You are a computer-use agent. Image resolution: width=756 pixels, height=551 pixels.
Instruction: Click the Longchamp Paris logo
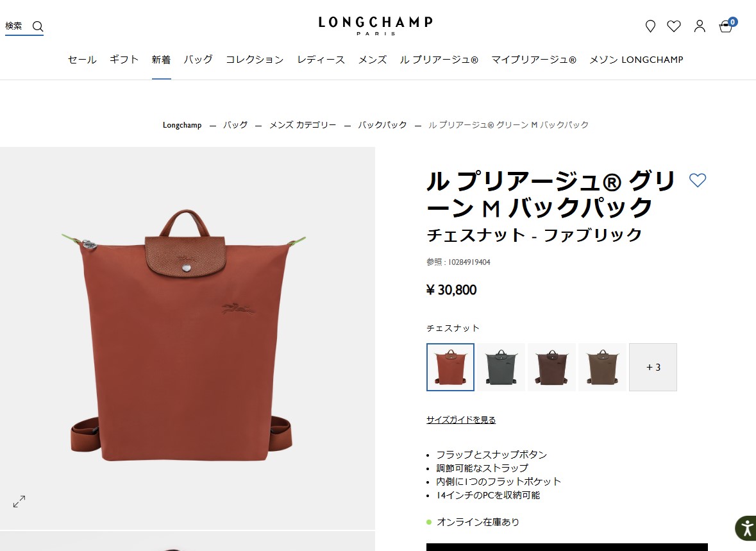(x=376, y=26)
